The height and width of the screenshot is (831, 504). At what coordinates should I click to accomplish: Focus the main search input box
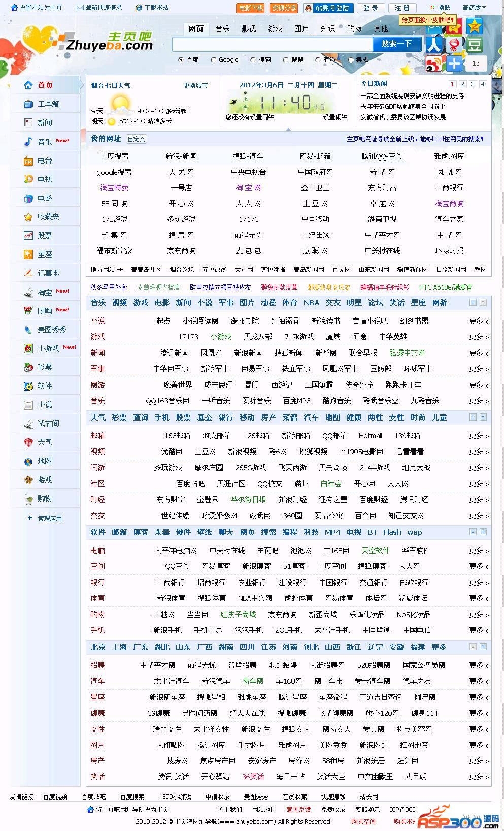pos(272,44)
